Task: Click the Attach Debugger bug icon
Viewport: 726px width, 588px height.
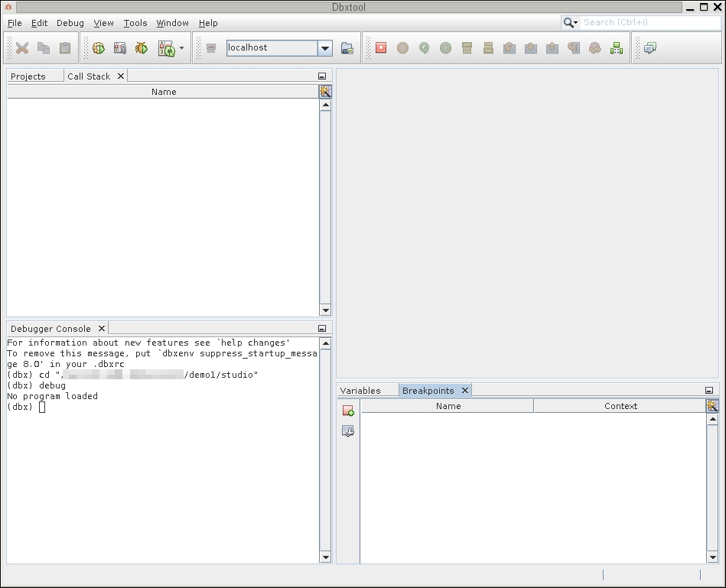Action: point(142,47)
